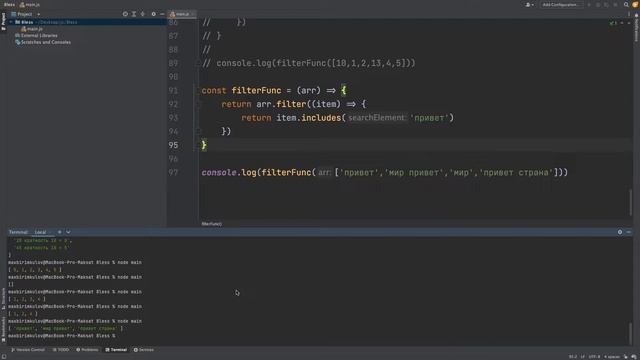Click the Debug icon in top toolbar
Screen dimensions: 640x360
pyautogui.click(x=598, y=4)
